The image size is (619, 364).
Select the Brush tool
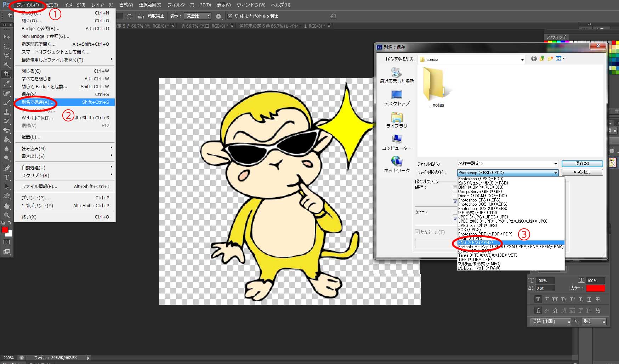tap(7, 103)
